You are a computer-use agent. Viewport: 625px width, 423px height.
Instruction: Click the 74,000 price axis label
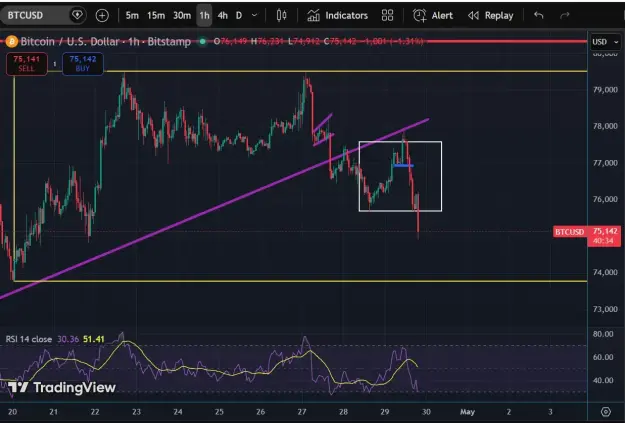[x=605, y=272]
